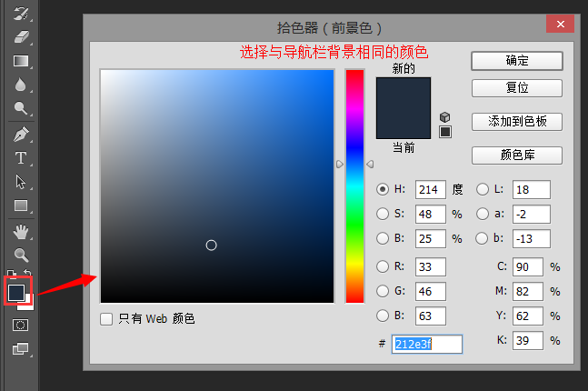588x391 pixels.
Task: Select the Zoom magnifier tool
Action: pyautogui.click(x=21, y=256)
